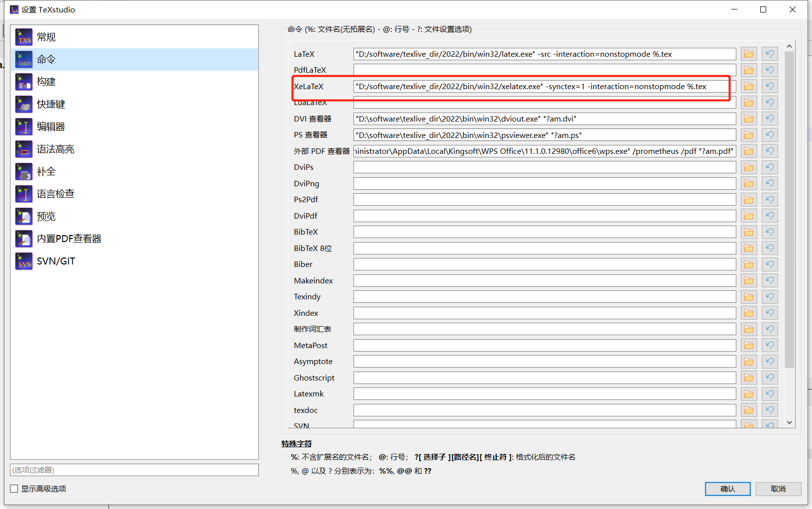Reset the Ghostscript command
Image resolution: width=812 pixels, height=509 pixels.
770,378
